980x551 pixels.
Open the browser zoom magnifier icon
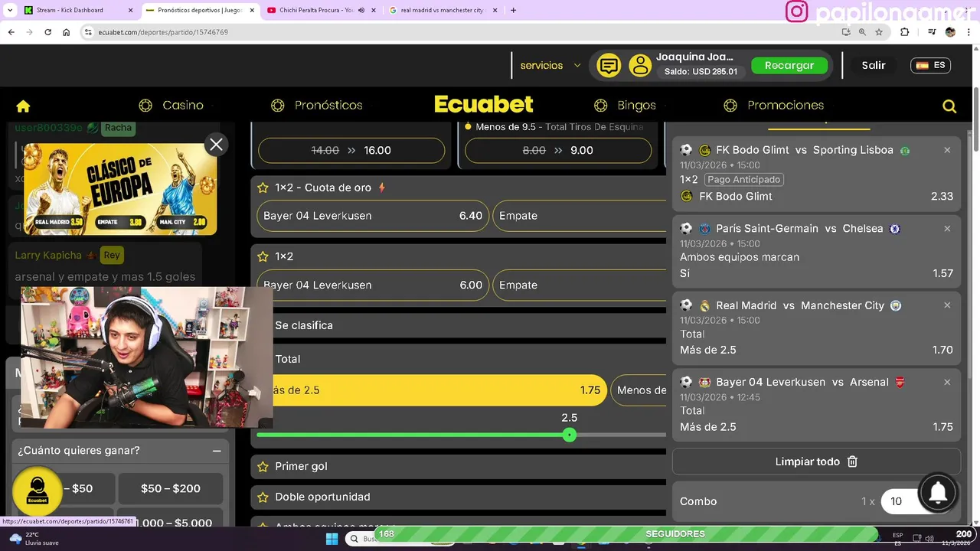pos(862,32)
